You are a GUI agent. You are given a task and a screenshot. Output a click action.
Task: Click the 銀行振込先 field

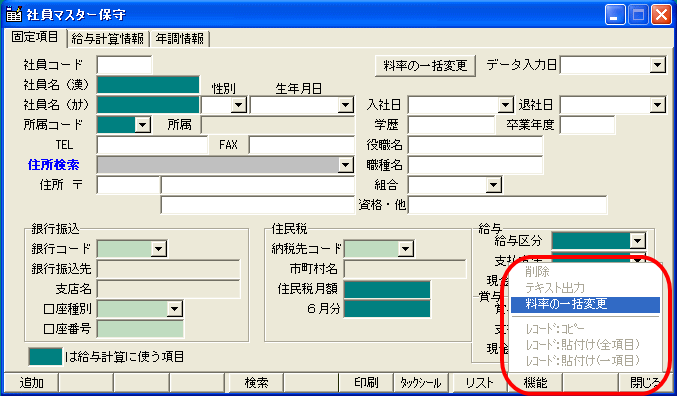point(168,269)
